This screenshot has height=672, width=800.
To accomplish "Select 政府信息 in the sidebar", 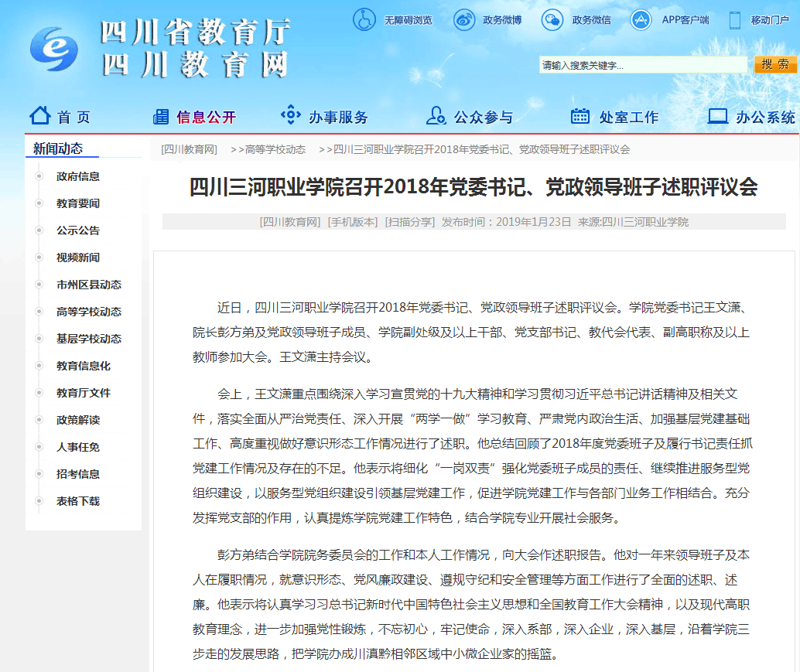I will [x=78, y=176].
